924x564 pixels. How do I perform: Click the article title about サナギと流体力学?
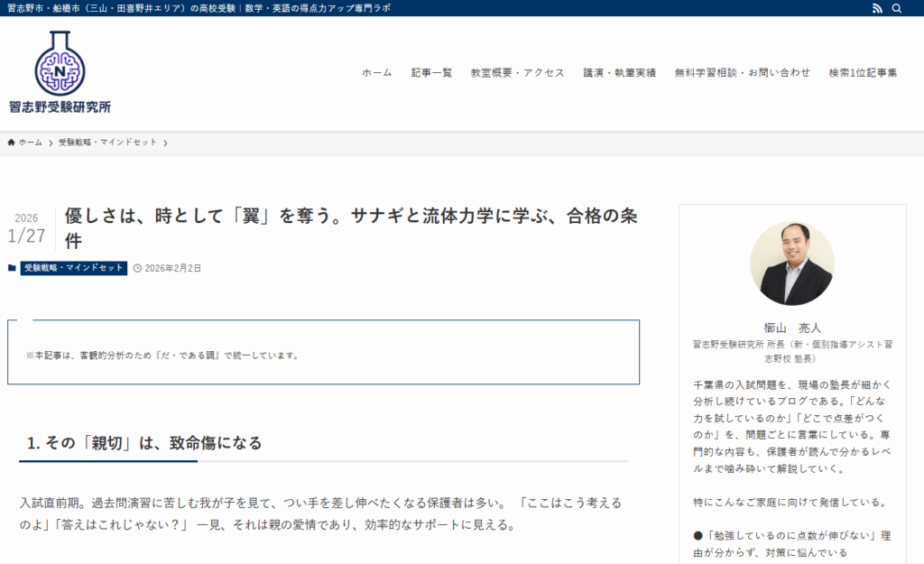351,228
